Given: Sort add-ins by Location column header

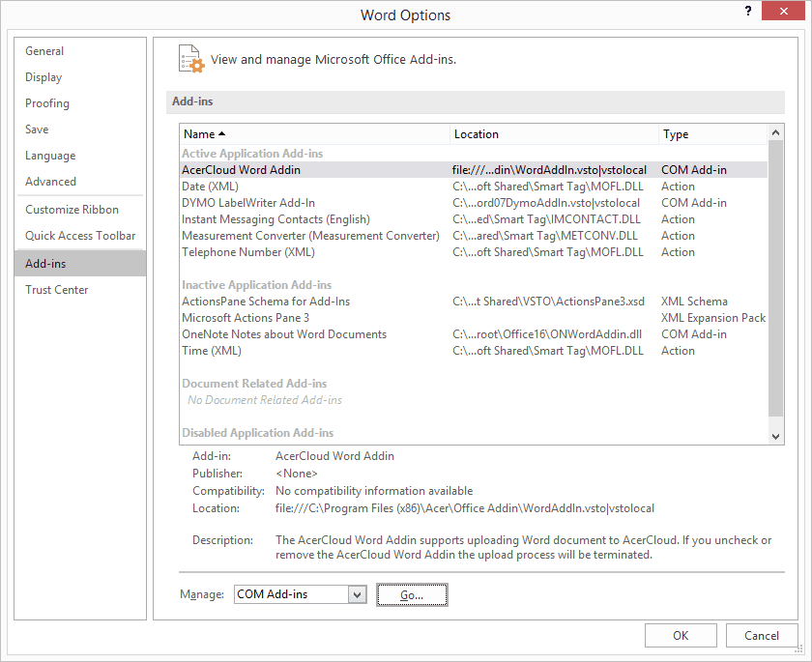Looking at the screenshot, I should pos(554,134).
